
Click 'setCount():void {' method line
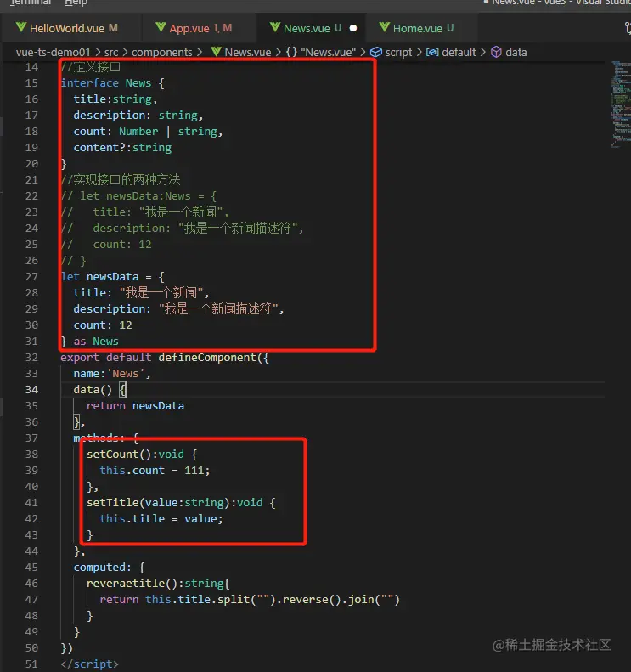point(142,455)
